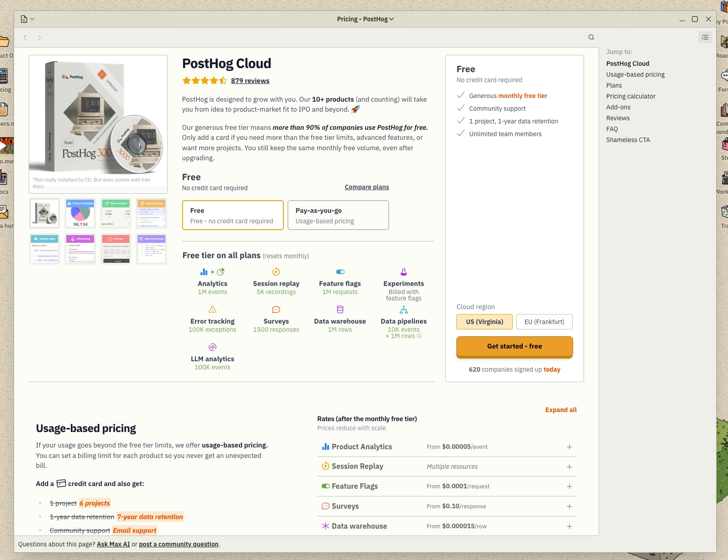Jump to Usage-based pricing section

(x=635, y=74)
